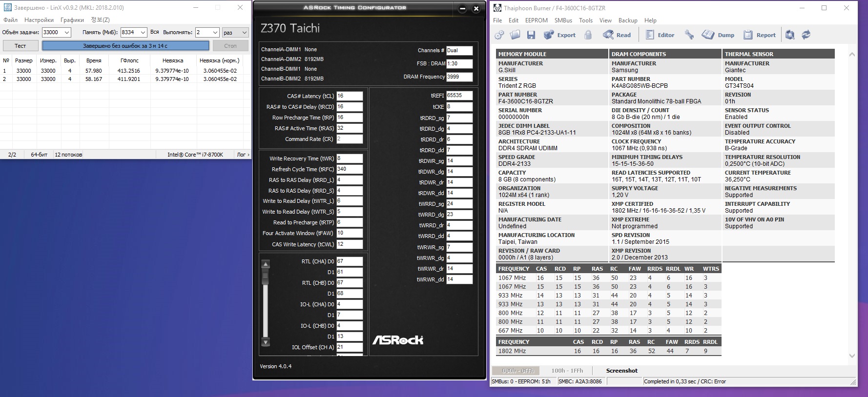Click the Dump toolbar button

tap(718, 35)
